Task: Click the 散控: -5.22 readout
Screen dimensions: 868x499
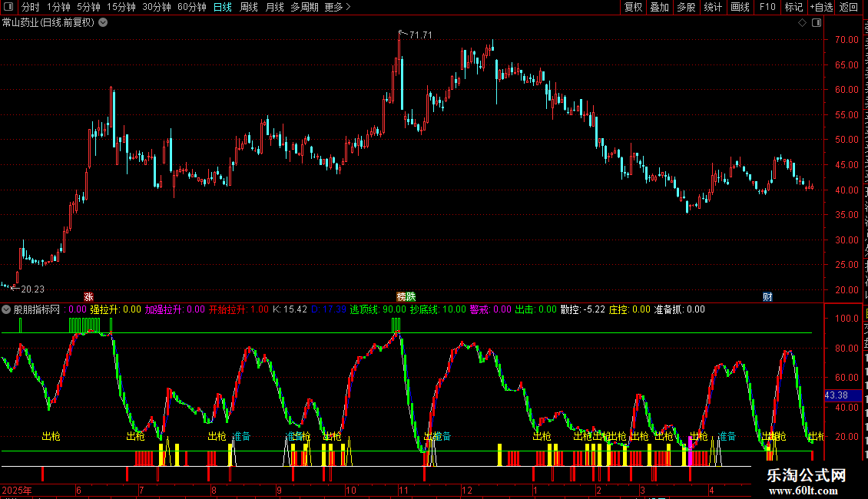Action: point(582,310)
